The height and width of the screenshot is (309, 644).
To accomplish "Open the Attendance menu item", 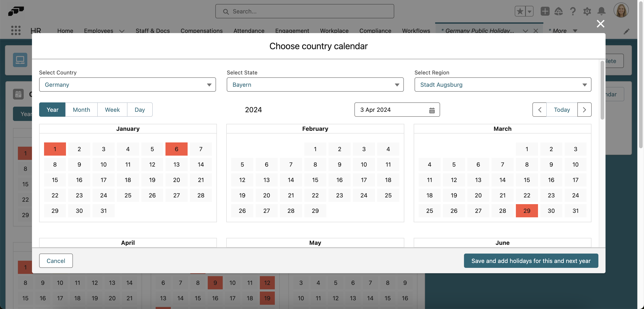I will (249, 31).
